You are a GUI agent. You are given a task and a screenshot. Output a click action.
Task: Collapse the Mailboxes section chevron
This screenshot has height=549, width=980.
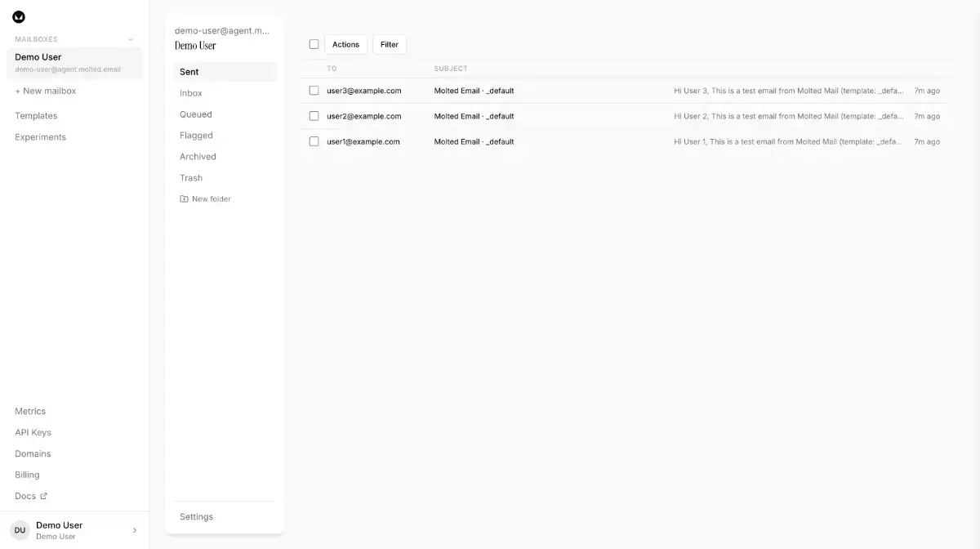[x=131, y=39]
